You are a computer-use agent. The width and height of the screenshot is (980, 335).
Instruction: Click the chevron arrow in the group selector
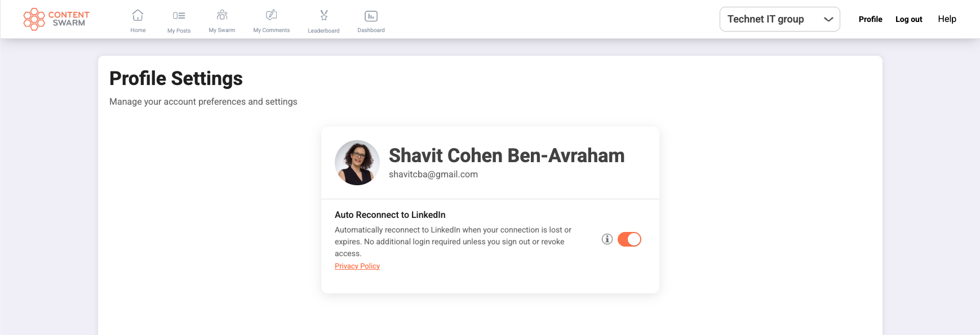[828, 19]
